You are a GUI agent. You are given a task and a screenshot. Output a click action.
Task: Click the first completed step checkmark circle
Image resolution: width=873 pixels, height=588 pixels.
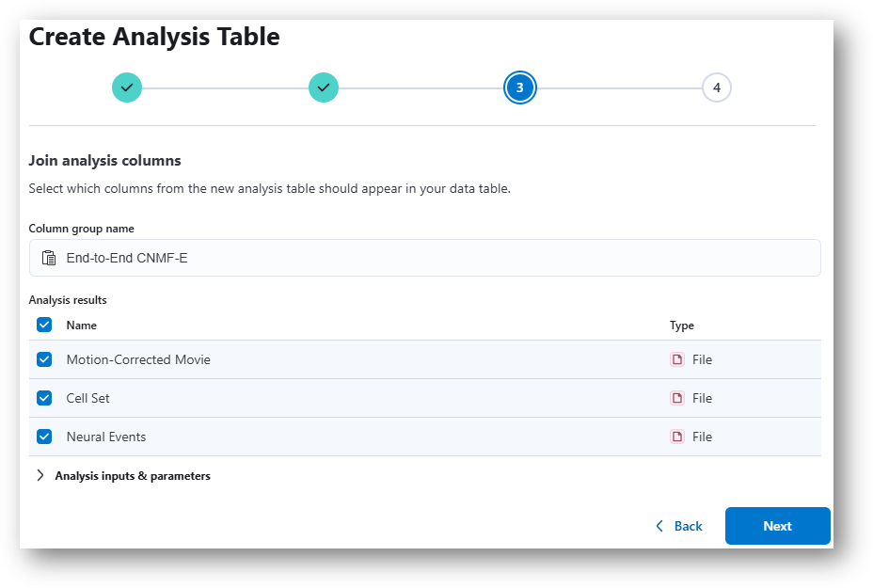pos(127,87)
